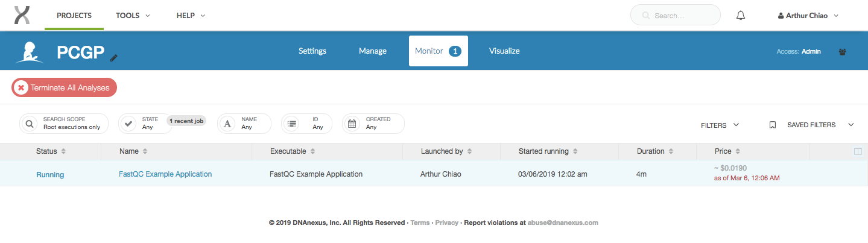868x243 pixels.
Task: Sort by Executable column arrows
Action: point(312,151)
